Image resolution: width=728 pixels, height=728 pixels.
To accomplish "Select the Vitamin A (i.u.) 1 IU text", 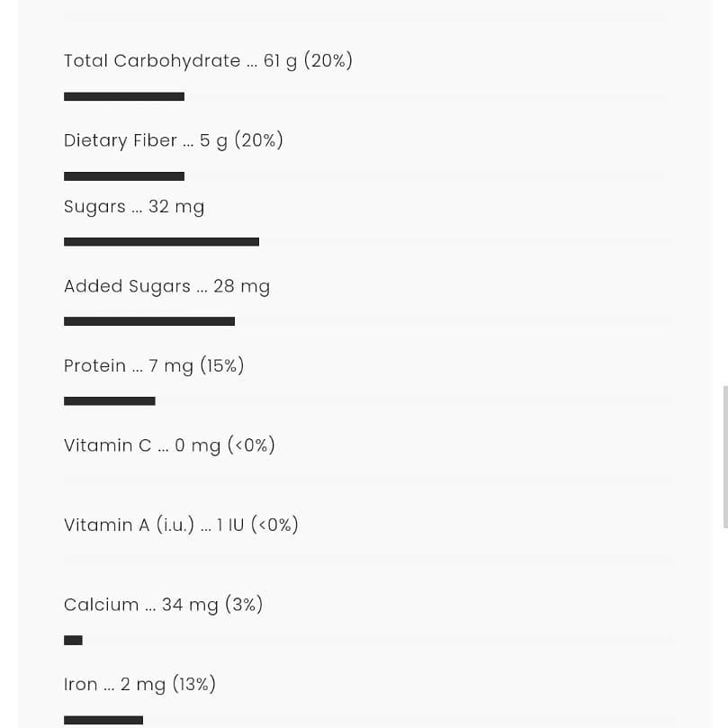I will pos(181,526).
